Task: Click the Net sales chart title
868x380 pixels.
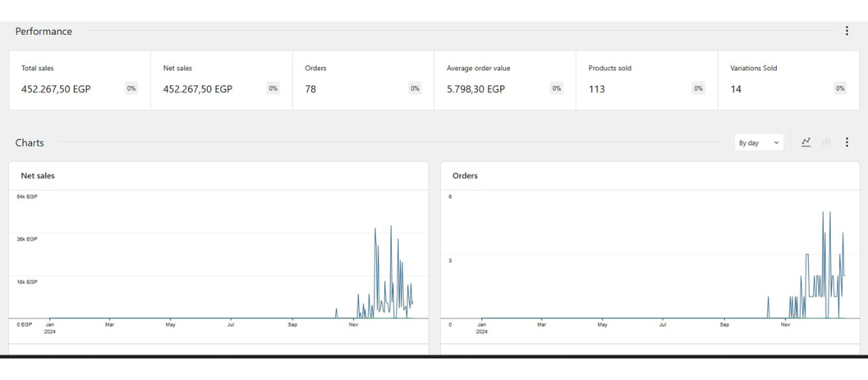Action: tap(38, 176)
